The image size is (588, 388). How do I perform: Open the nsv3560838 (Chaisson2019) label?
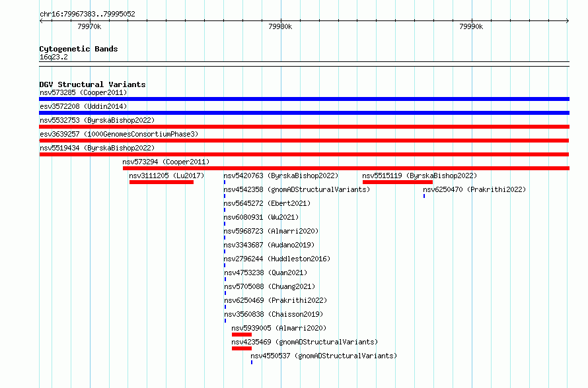(x=274, y=314)
